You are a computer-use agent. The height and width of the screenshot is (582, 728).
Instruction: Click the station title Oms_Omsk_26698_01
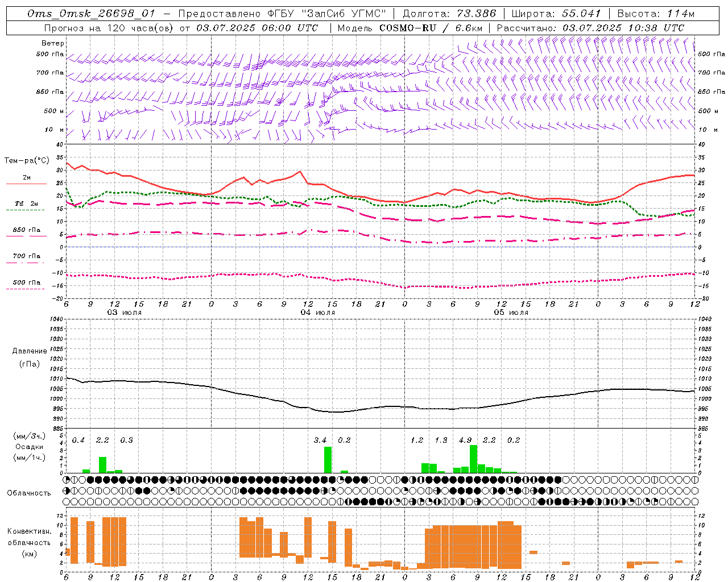tap(91, 14)
